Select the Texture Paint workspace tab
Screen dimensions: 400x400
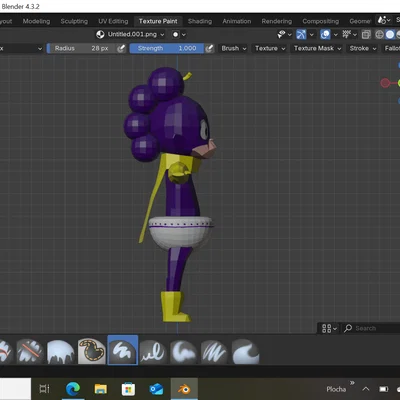158,21
